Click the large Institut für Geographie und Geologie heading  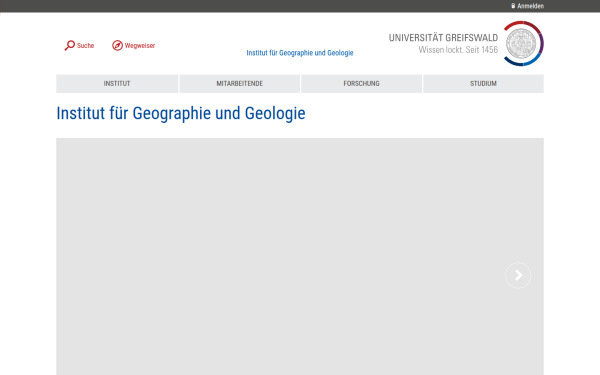[181, 113]
